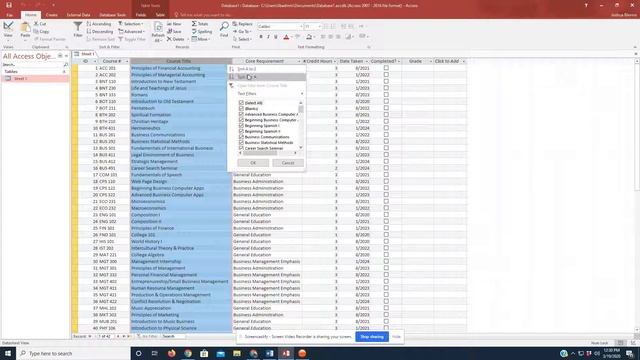Click the Cut command
This screenshot has width=640, height=360.
40,24
